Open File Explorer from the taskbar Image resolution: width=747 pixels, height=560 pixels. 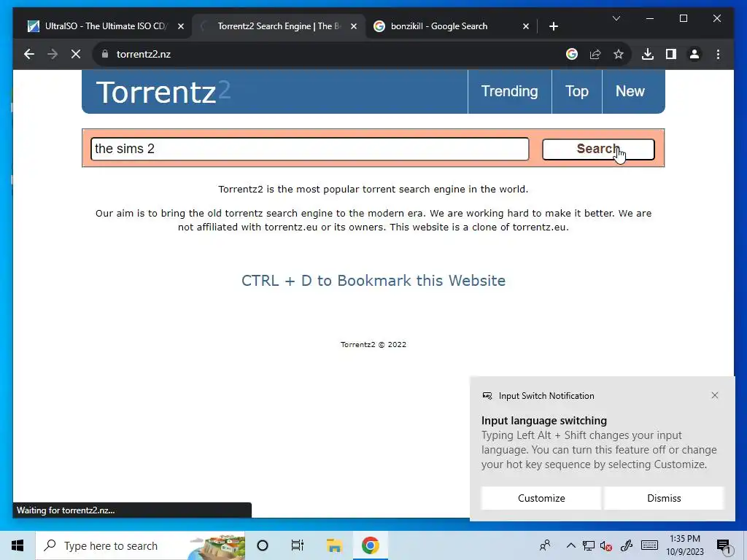tap(334, 545)
